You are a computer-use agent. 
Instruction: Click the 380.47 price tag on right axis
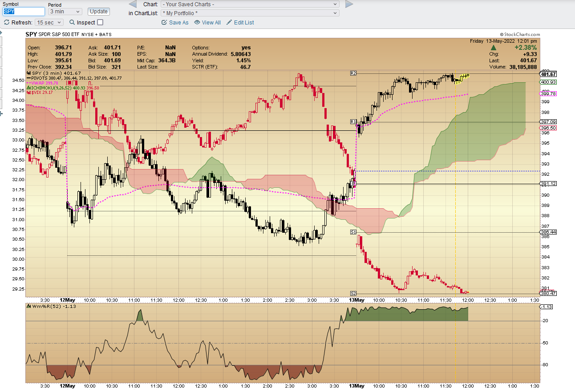549,294
